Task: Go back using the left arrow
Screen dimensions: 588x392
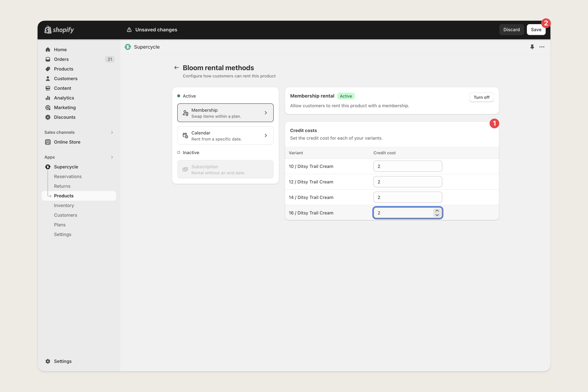Action: 177,68
